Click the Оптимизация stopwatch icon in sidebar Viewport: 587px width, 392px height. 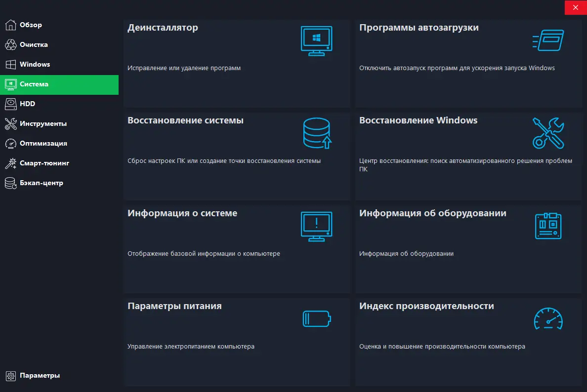click(10, 143)
